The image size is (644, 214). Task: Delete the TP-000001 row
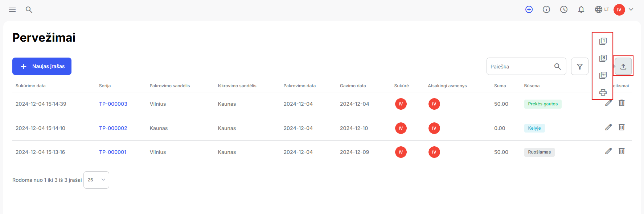tap(622, 151)
